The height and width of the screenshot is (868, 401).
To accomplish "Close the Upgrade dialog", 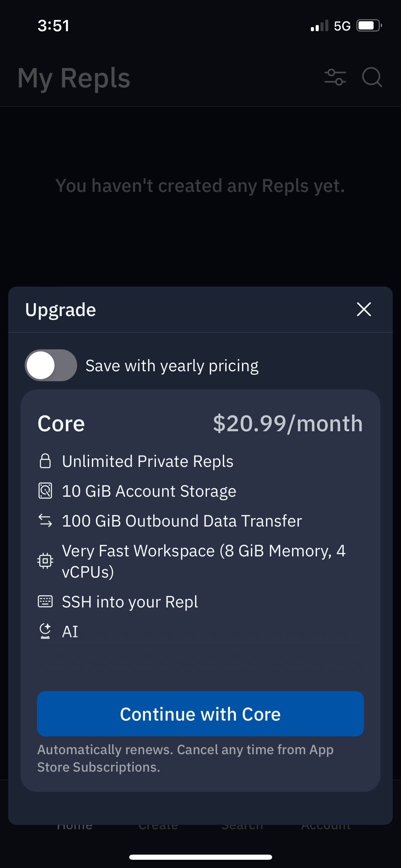I will tap(364, 309).
